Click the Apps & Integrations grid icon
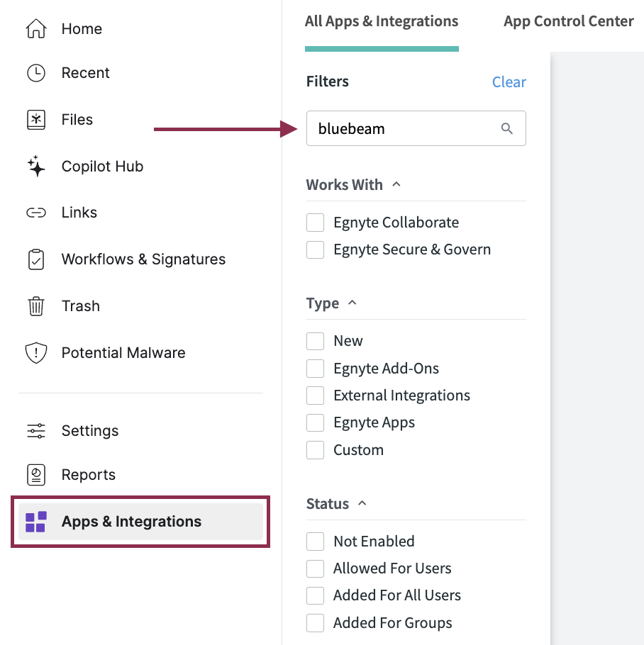Viewport: 644px width, 645px height. pos(36,522)
